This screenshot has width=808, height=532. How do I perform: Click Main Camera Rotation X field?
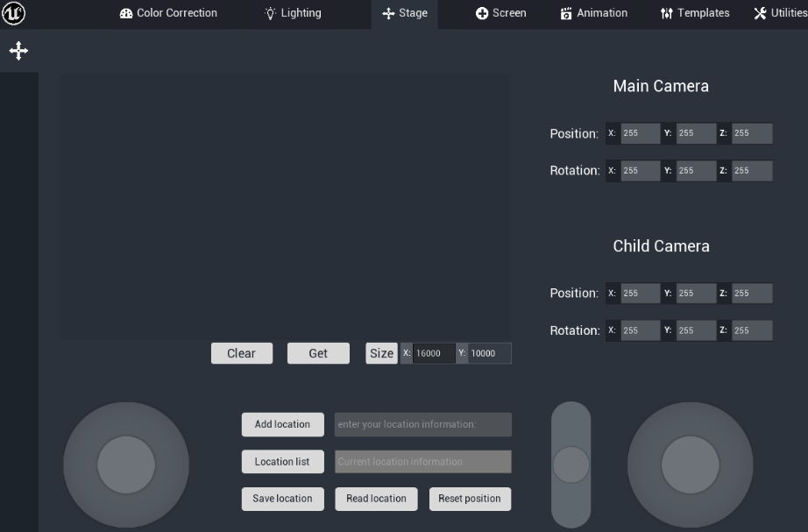click(640, 171)
